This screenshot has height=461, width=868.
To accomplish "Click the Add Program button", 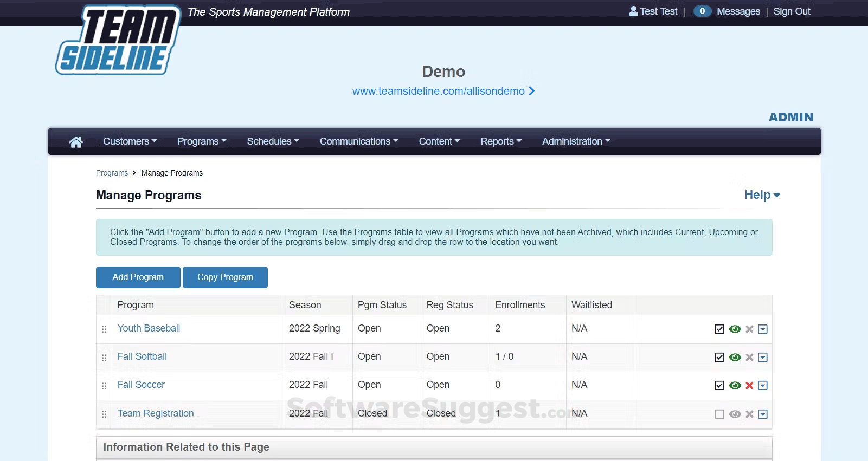I will [x=138, y=277].
